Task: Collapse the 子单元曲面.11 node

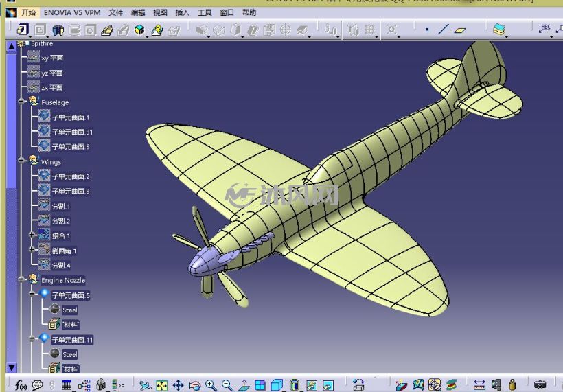Action: point(32,338)
